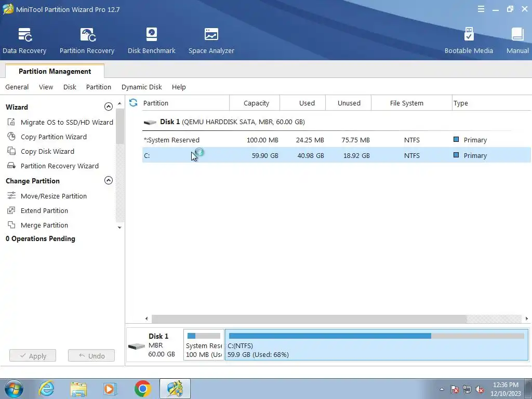Screen dimensions: 532x399
Task: Click Action Center flag tray icon
Action: point(455,390)
